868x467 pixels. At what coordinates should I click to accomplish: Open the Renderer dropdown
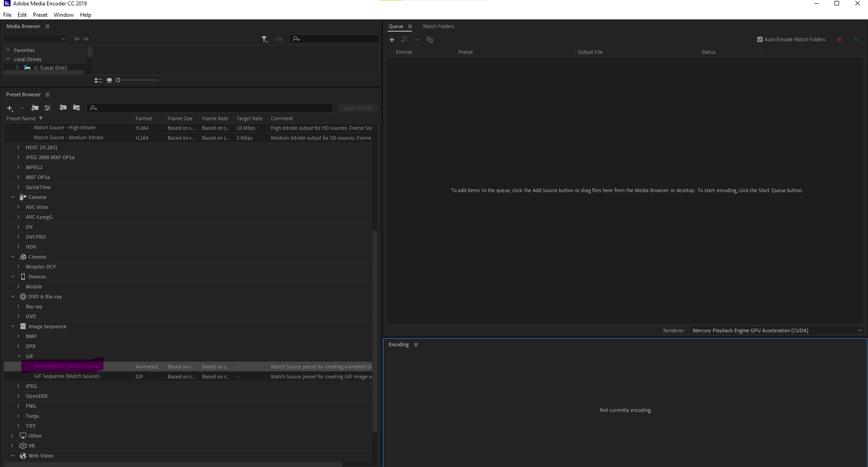776,330
